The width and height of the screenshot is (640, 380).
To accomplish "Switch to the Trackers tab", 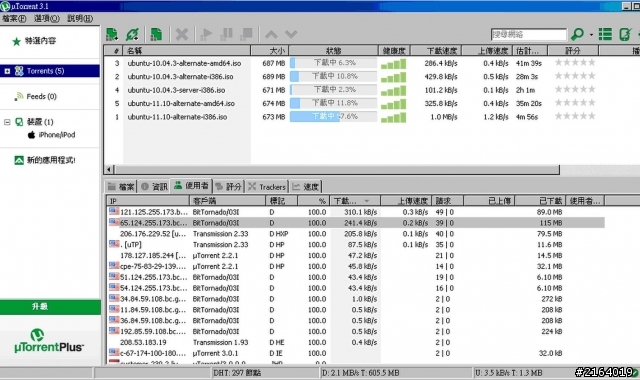I will (x=267, y=187).
